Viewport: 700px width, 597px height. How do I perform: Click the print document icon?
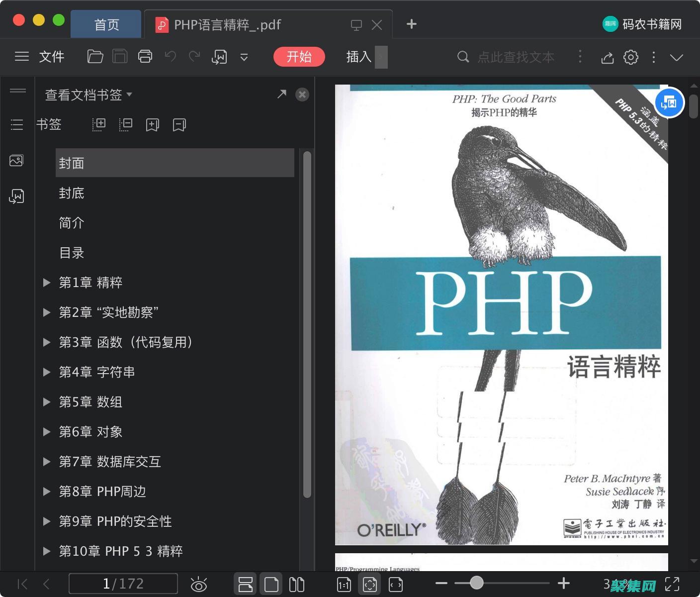click(x=145, y=57)
